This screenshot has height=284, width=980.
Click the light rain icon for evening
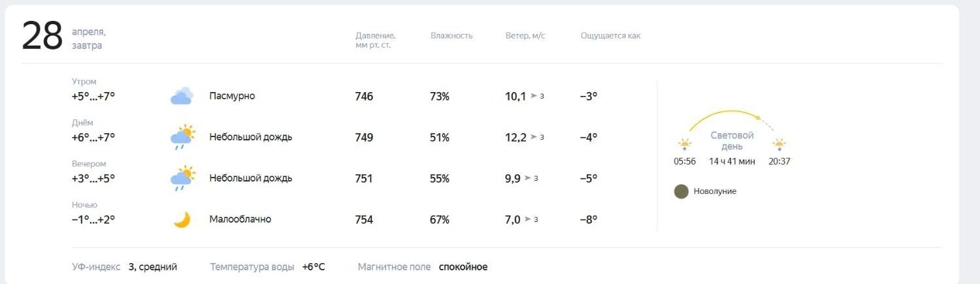click(182, 178)
